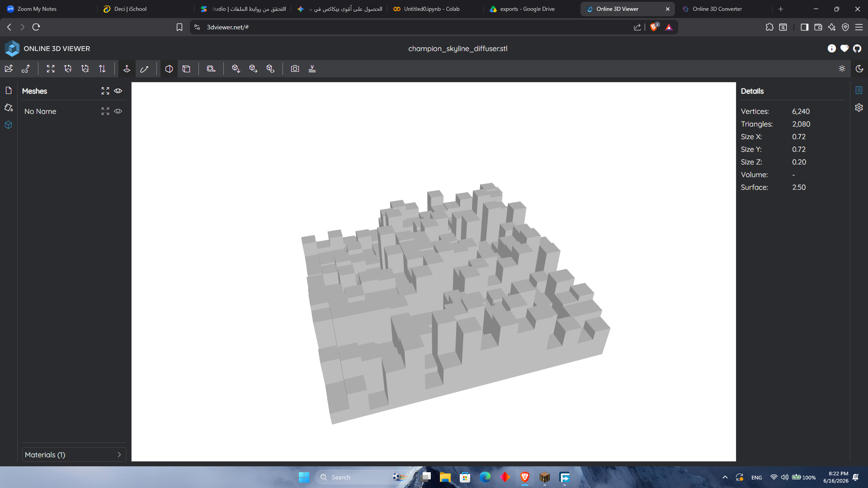Click the heart donate icon
The width and height of the screenshot is (868, 488).
pos(844,48)
